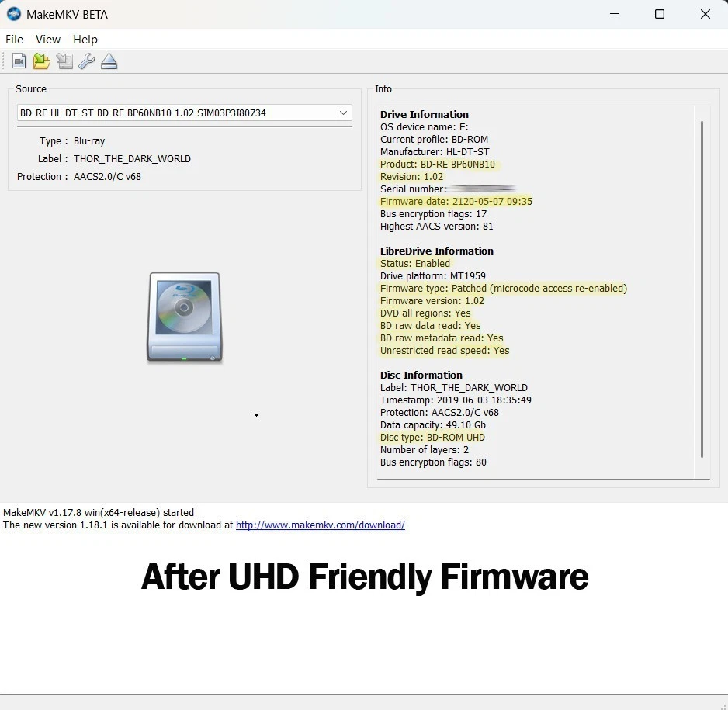The width and height of the screenshot is (728, 710).
Task: Click the Drive platform: MT1959 line
Action: [433, 276]
